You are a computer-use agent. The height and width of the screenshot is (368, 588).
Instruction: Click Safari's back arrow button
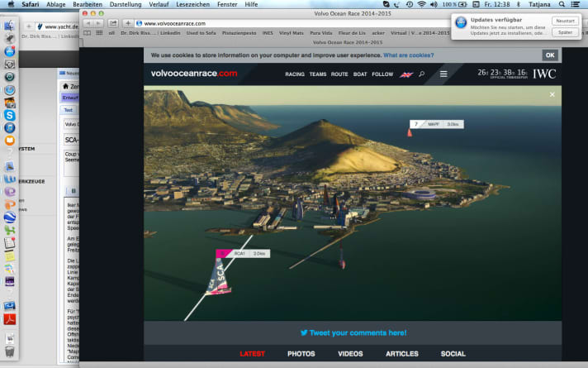87,23
